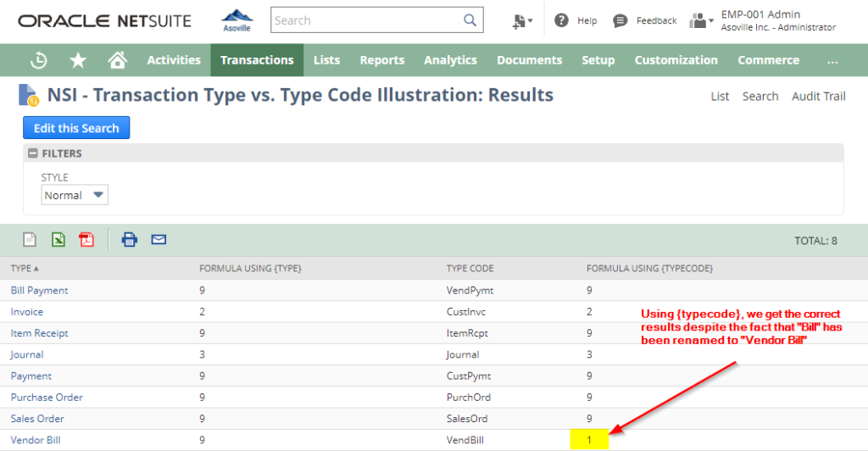Open the Lists menu
Viewport: 868px width, 451px height.
[x=326, y=59]
